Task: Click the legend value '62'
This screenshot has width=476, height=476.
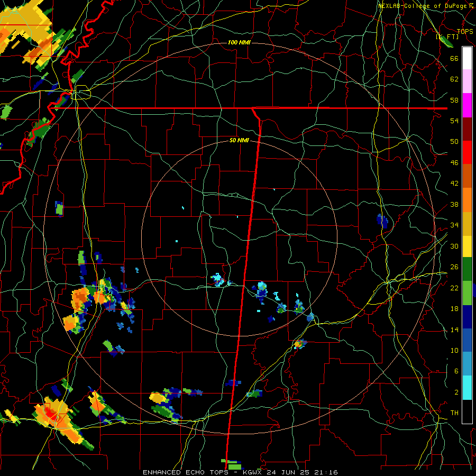Action: [454, 79]
